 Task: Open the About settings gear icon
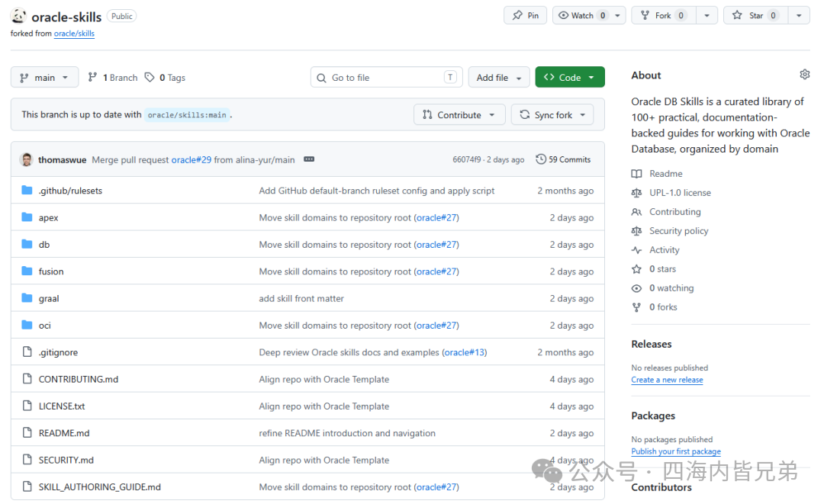tap(804, 75)
